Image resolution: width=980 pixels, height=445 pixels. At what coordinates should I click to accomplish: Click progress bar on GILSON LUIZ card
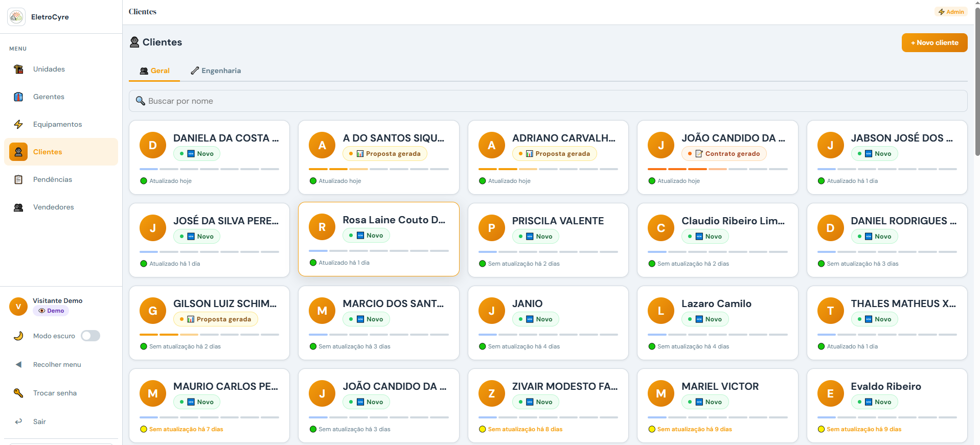coord(210,335)
